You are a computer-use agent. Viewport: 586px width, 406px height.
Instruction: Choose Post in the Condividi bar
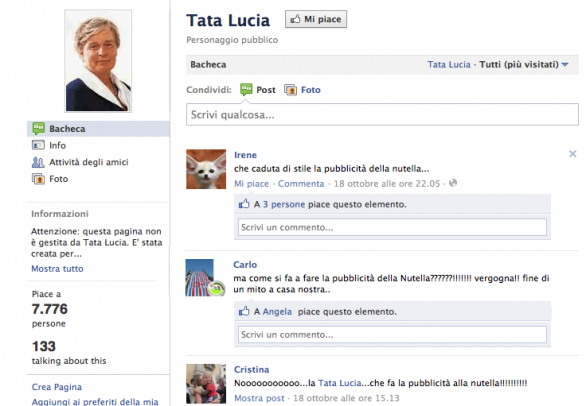pos(266,90)
